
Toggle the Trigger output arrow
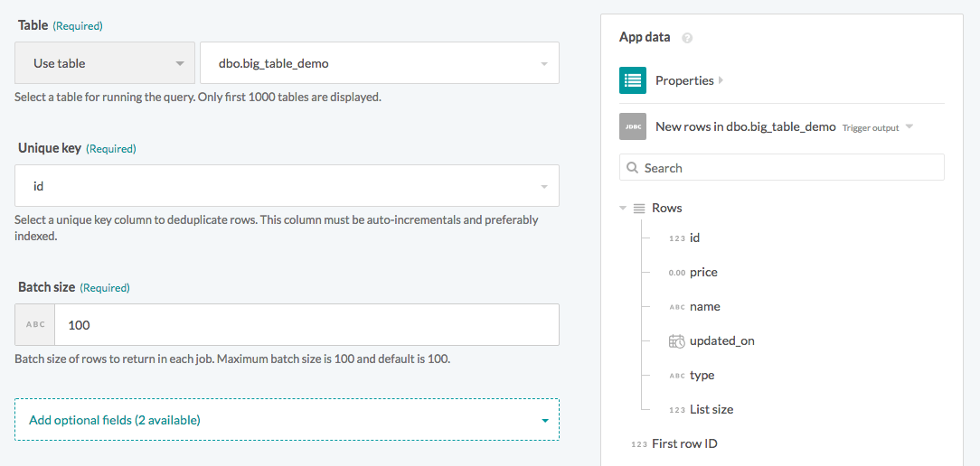(x=909, y=127)
